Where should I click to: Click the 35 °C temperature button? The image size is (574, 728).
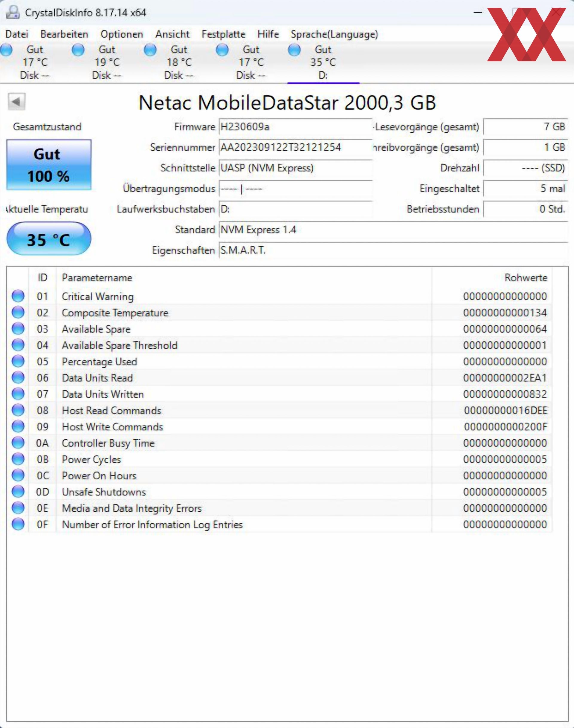[49, 239]
